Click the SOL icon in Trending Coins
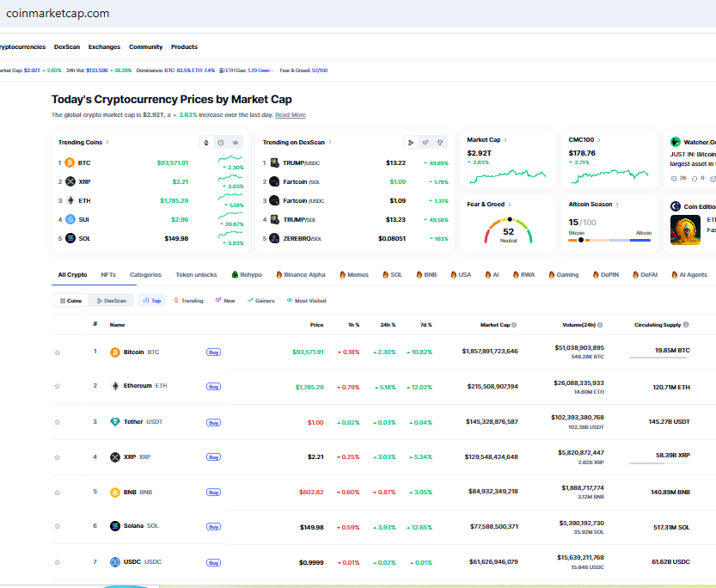 tap(70, 238)
